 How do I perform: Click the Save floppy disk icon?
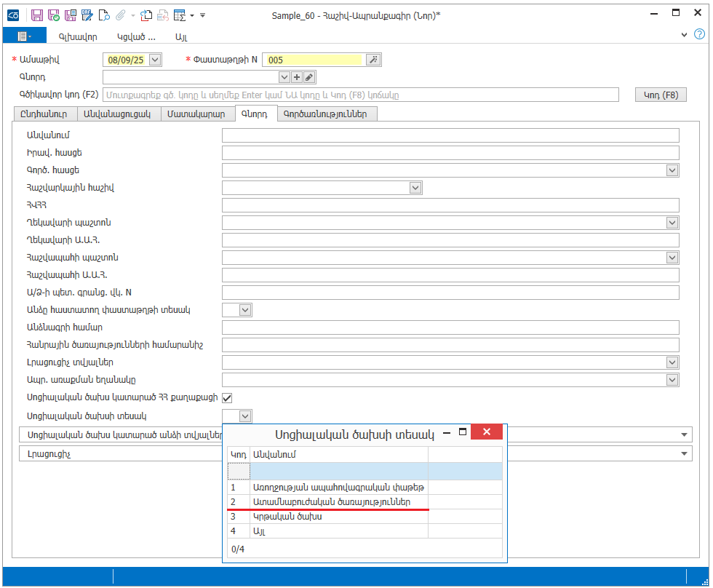click(x=37, y=15)
